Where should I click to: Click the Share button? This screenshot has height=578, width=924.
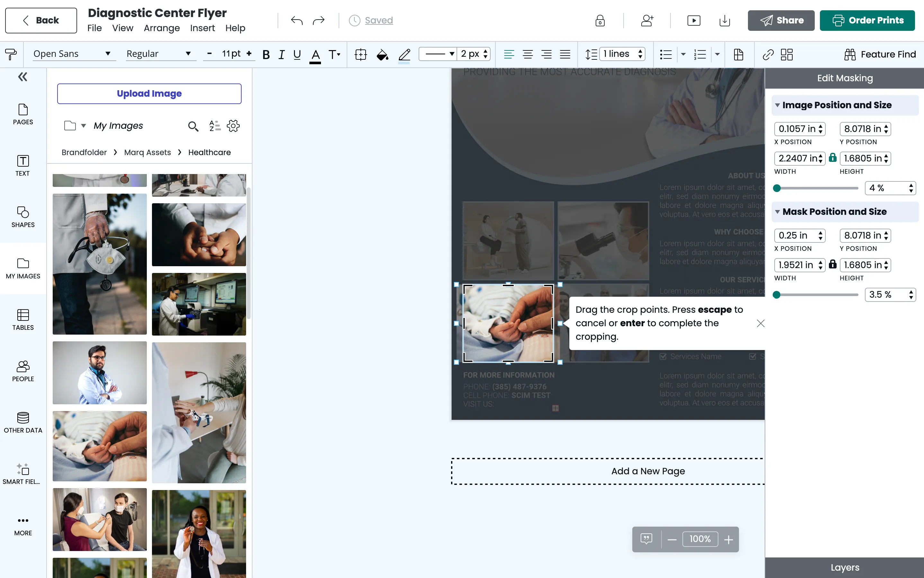(x=781, y=20)
